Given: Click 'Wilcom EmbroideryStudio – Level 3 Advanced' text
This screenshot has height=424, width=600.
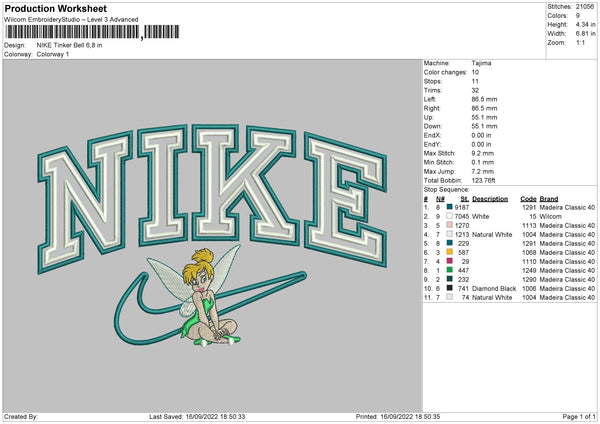Looking at the screenshot, I should (71, 20).
